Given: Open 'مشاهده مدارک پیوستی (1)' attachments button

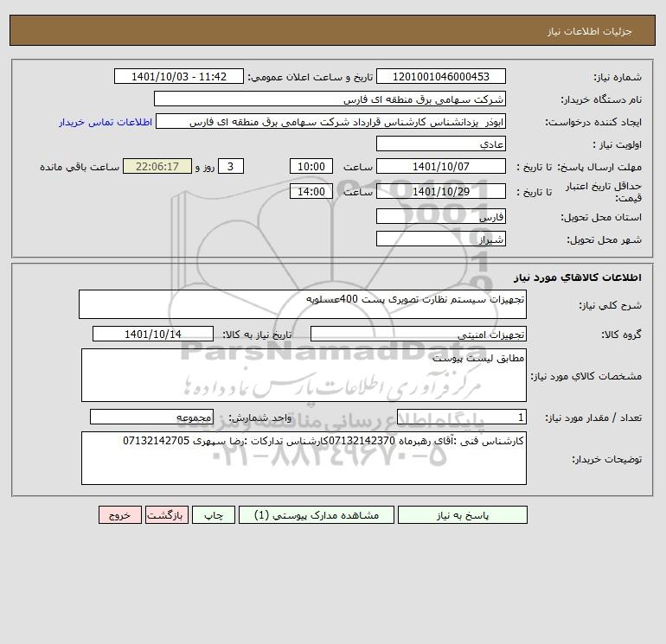Looking at the screenshot, I should [x=317, y=515].
